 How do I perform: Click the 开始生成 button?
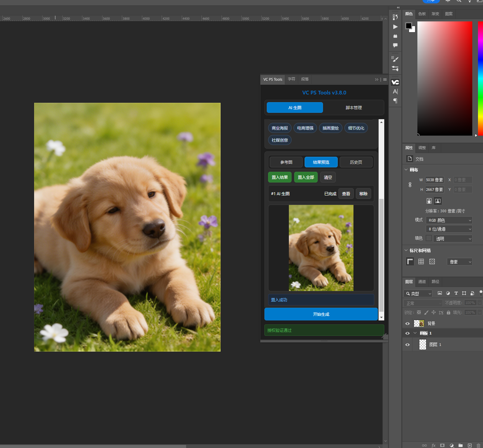point(321,314)
